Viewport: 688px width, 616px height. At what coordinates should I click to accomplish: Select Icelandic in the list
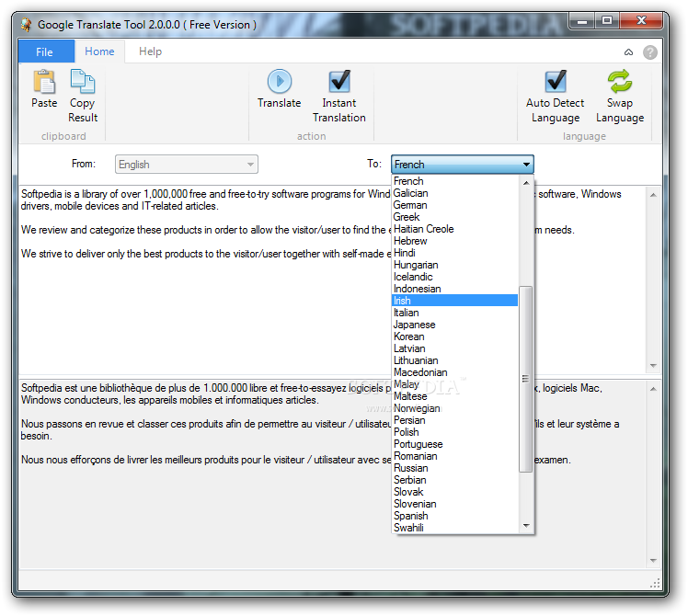tap(454, 277)
